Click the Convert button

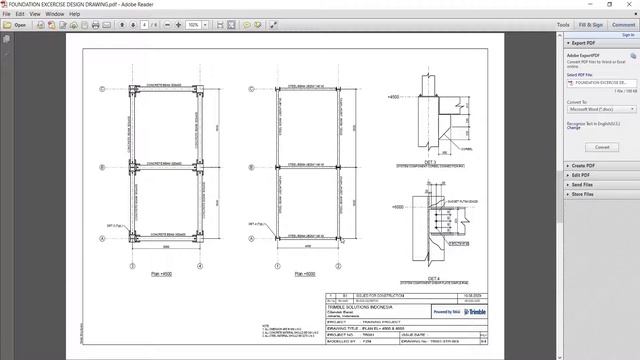(602, 147)
